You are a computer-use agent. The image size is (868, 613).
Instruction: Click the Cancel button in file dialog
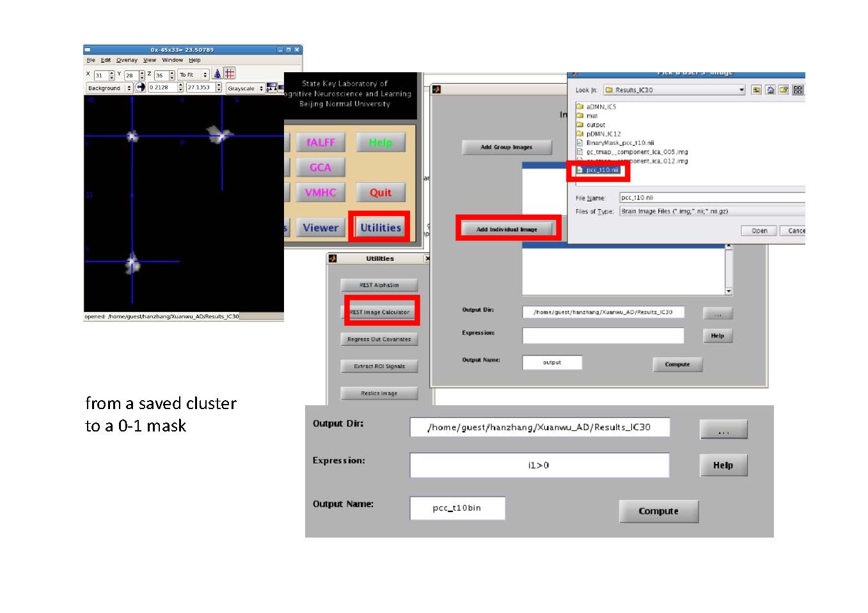pos(793,231)
